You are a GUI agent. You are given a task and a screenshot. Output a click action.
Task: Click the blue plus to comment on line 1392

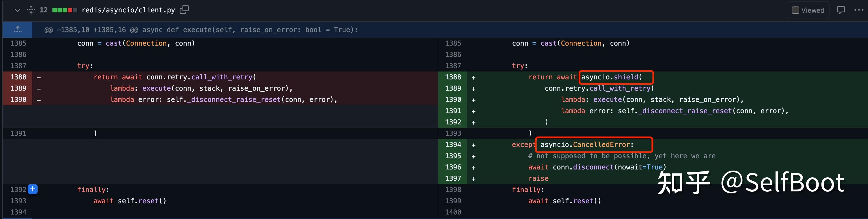click(32, 189)
